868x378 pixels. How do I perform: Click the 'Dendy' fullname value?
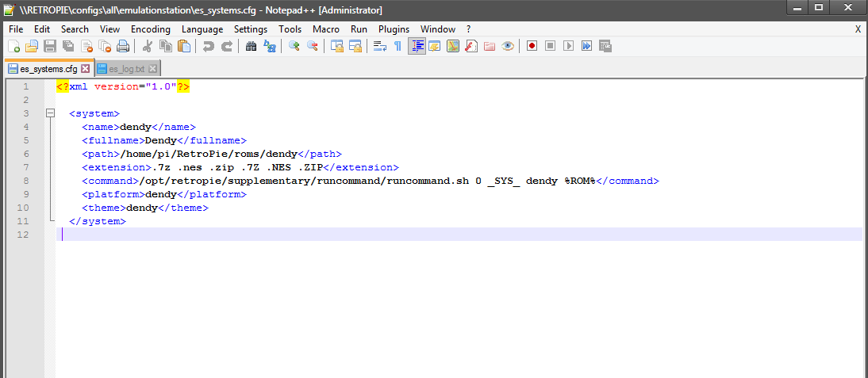tap(160, 140)
